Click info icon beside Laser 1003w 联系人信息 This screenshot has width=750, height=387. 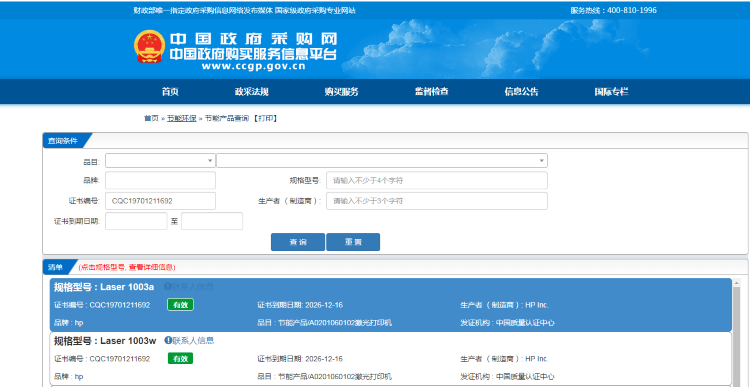point(168,341)
